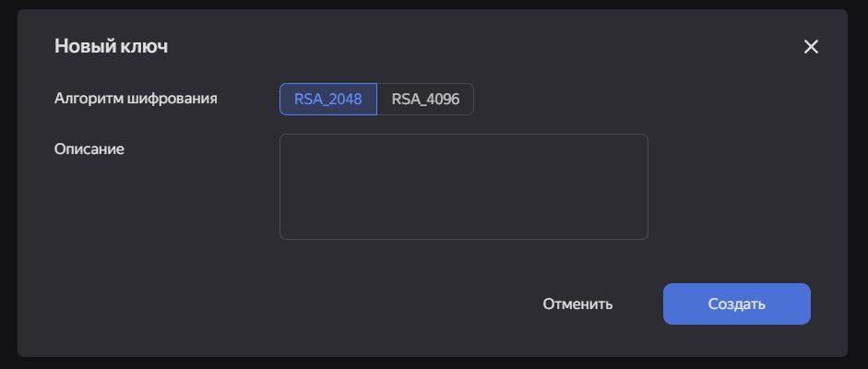Place cursor in the empty description box

[463, 186]
